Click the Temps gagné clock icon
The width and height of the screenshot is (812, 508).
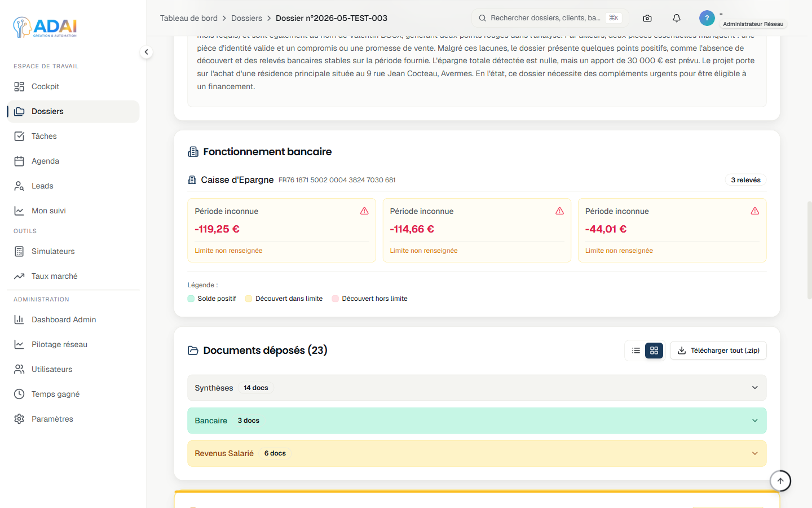click(x=19, y=394)
